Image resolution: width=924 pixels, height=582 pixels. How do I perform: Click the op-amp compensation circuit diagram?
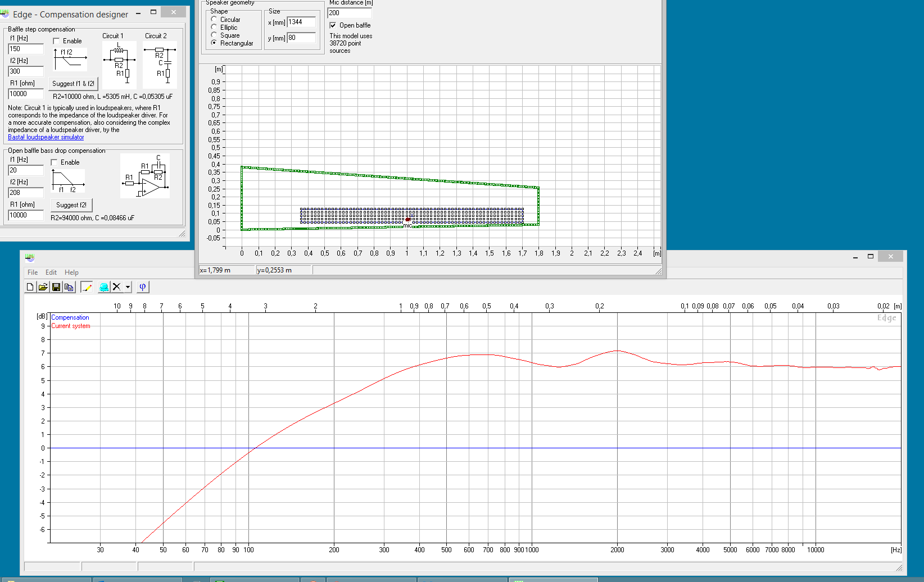[x=145, y=176]
